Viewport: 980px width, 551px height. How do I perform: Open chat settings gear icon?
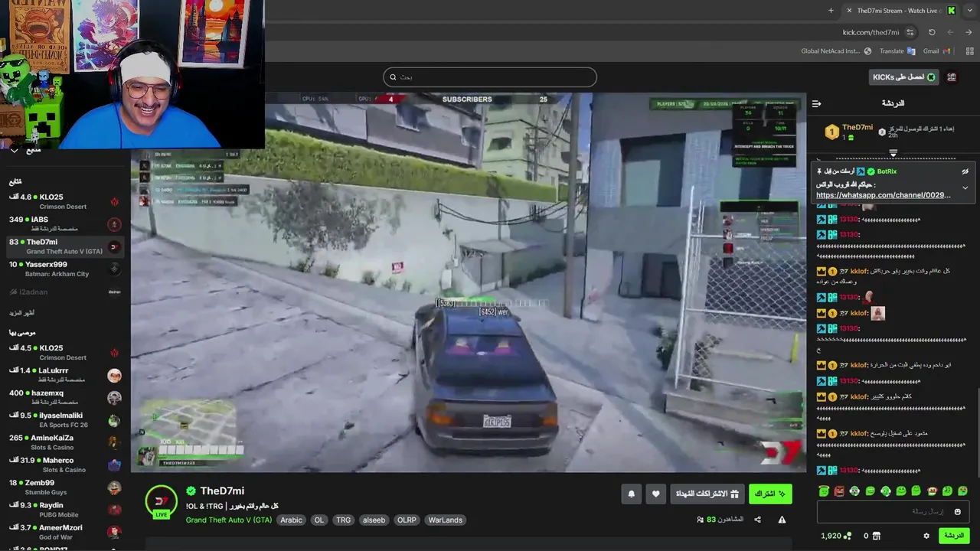[x=926, y=536]
